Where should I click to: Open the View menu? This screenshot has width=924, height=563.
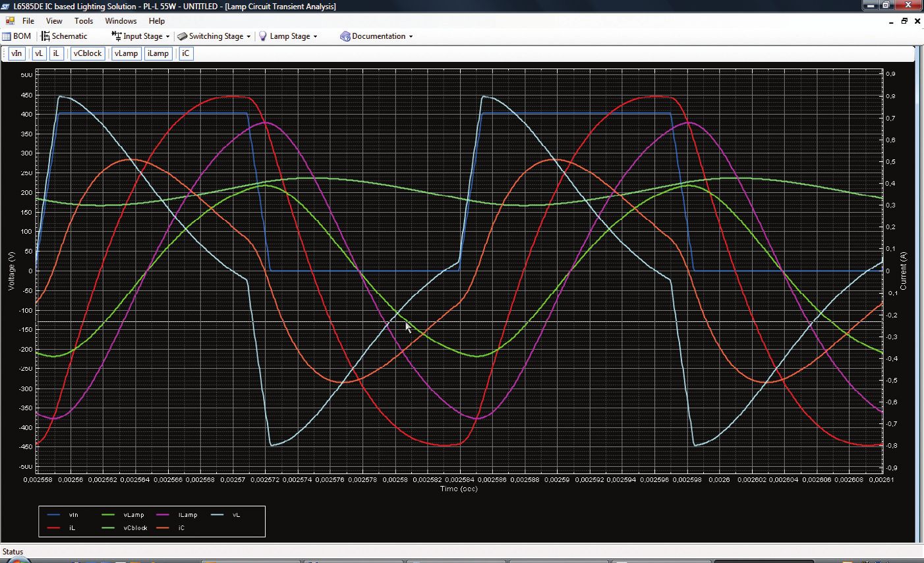(54, 21)
